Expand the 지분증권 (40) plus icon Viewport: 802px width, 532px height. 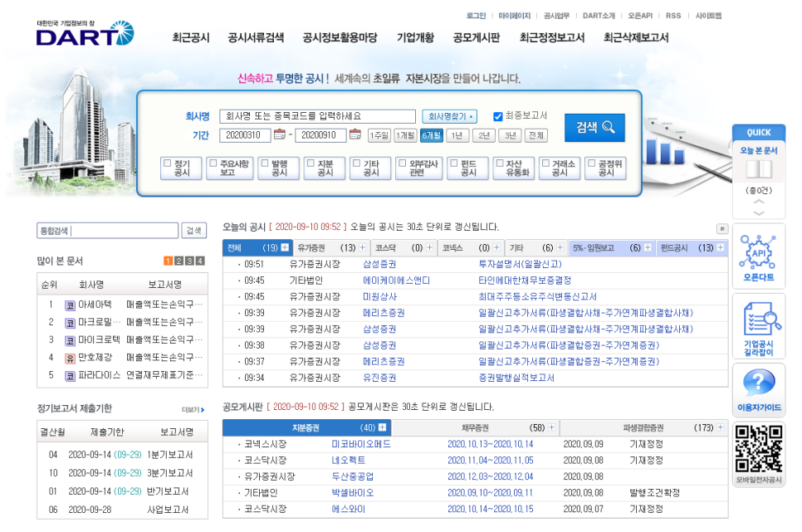tap(382, 427)
